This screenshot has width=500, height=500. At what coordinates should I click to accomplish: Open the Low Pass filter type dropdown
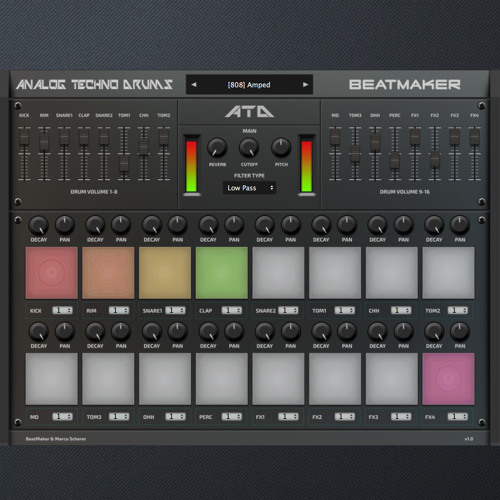tap(250, 188)
